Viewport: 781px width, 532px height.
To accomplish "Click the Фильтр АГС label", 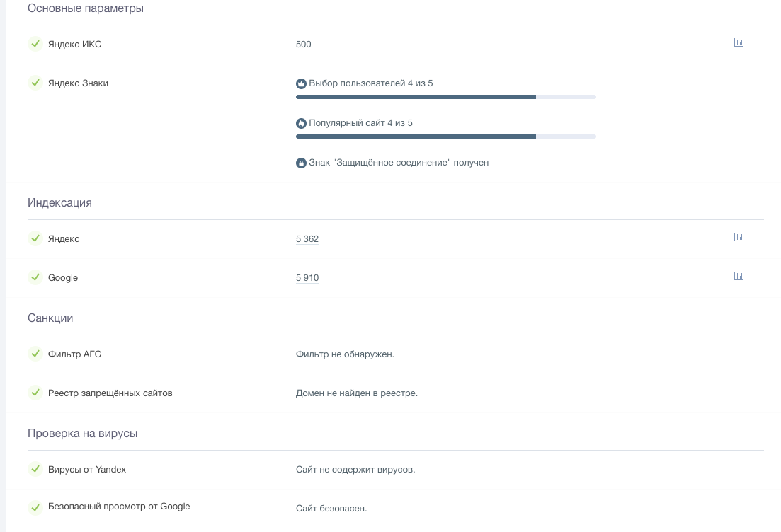I will (75, 354).
